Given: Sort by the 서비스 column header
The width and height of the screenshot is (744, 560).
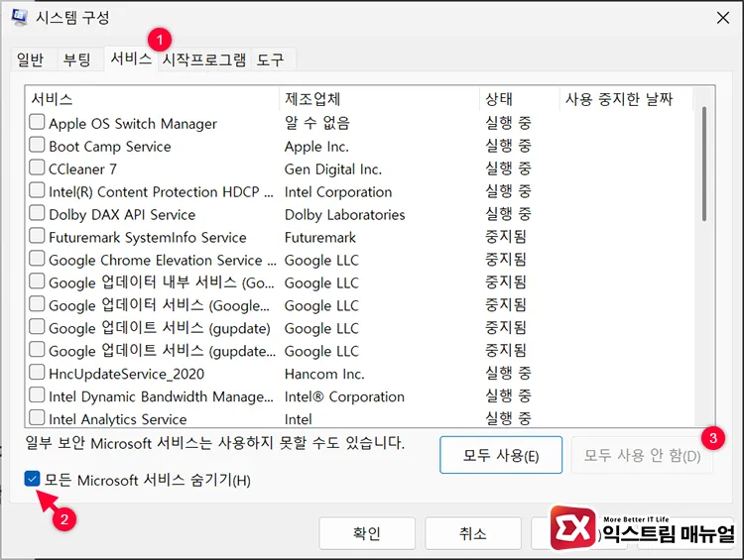Looking at the screenshot, I should [153, 99].
